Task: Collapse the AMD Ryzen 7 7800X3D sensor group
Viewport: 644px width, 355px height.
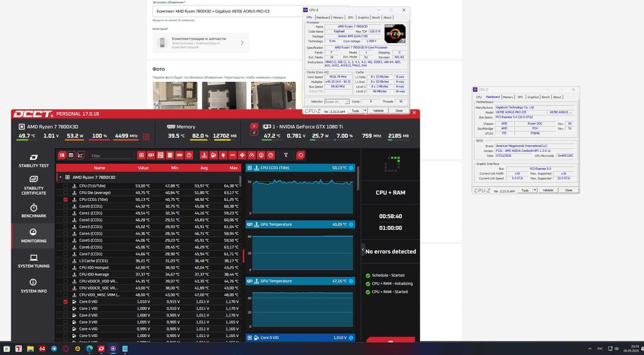Action: pos(61,178)
